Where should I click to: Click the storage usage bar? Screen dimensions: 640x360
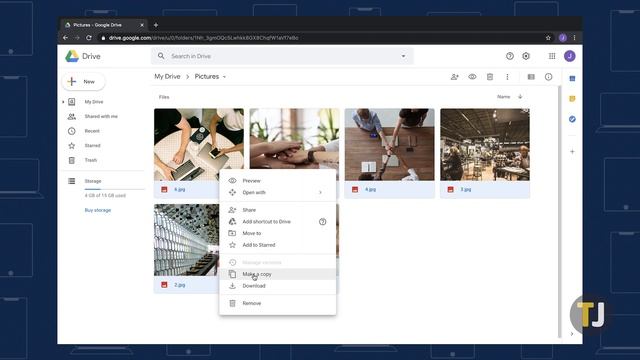click(x=115, y=189)
